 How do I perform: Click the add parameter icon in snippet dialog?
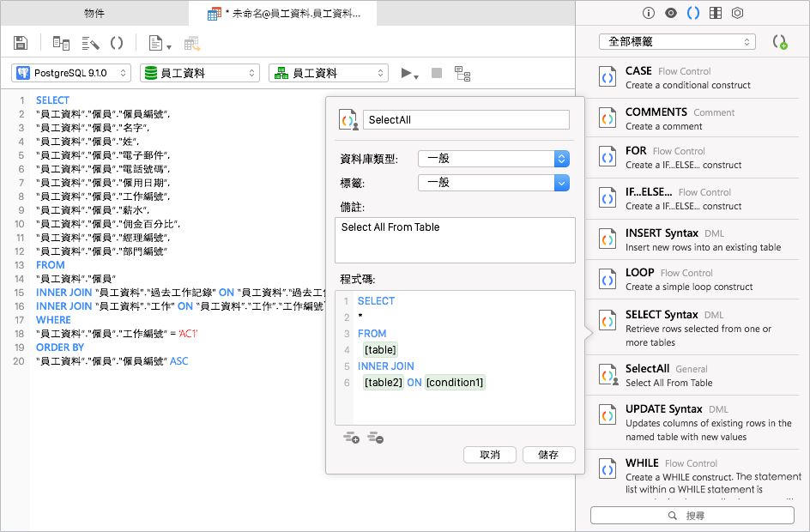(x=352, y=438)
